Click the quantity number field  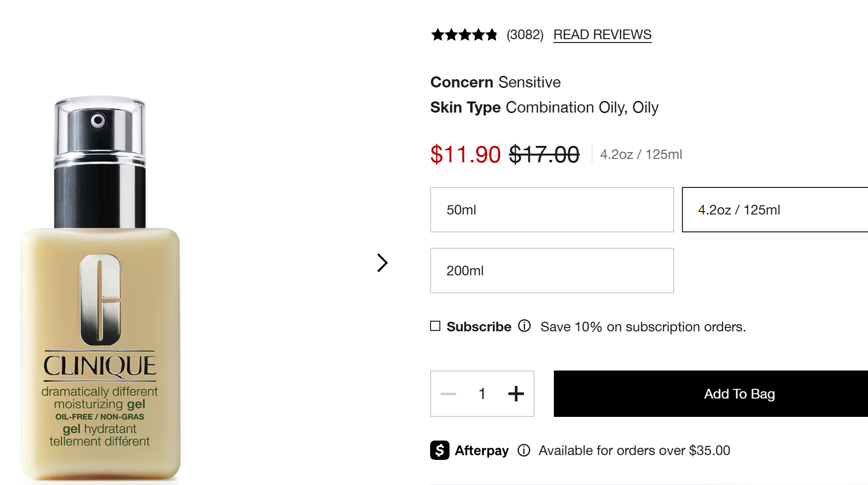pyautogui.click(x=482, y=394)
